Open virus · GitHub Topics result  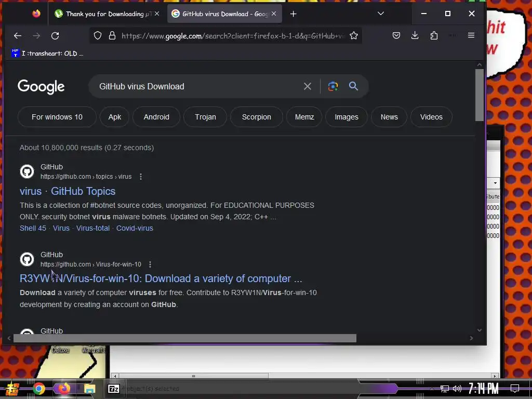pos(68,191)
